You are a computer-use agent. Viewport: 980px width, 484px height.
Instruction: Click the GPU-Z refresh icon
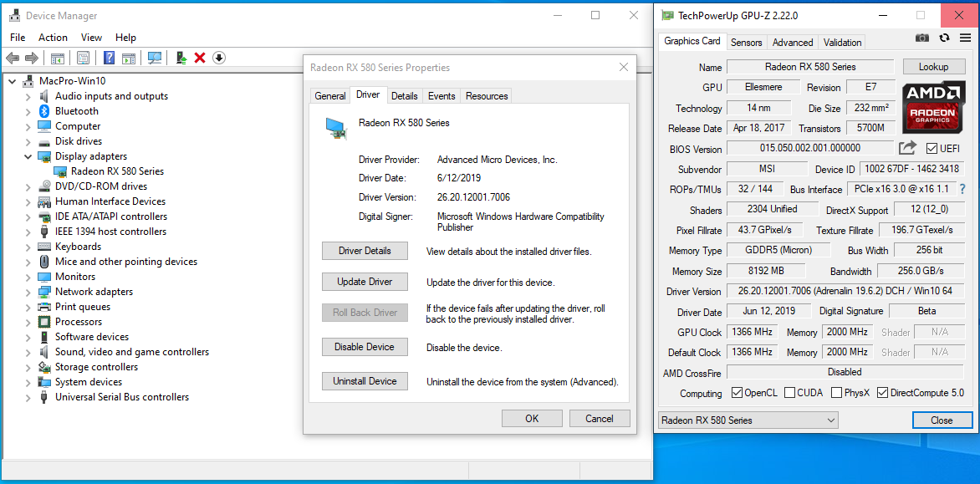[944, 38]
